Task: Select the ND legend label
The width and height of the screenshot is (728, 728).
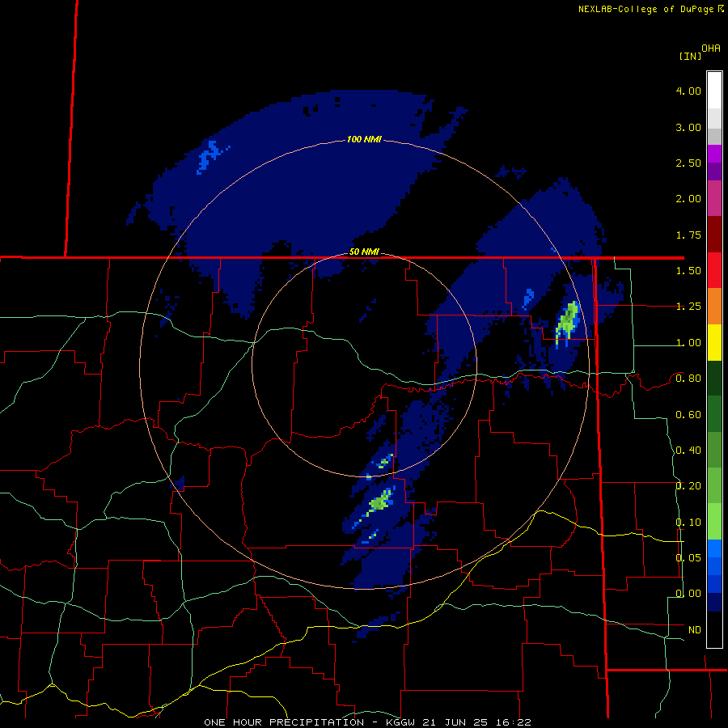Action: 695,630
